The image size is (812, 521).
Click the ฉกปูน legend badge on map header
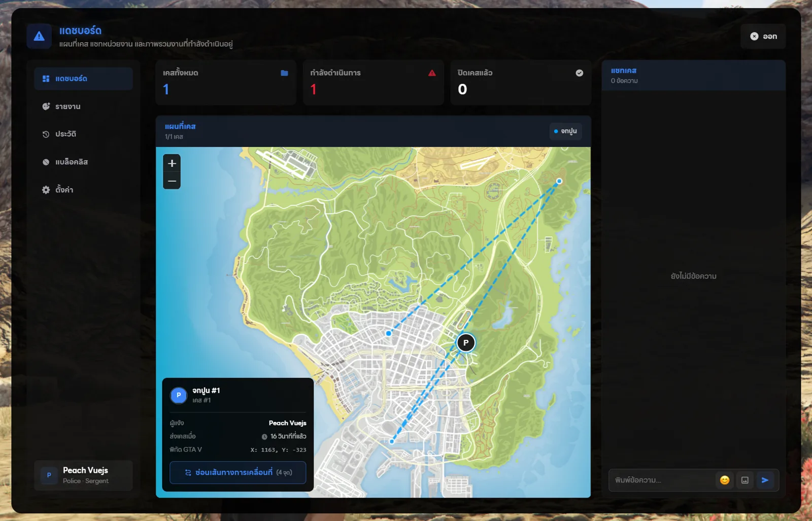point(565,131)
